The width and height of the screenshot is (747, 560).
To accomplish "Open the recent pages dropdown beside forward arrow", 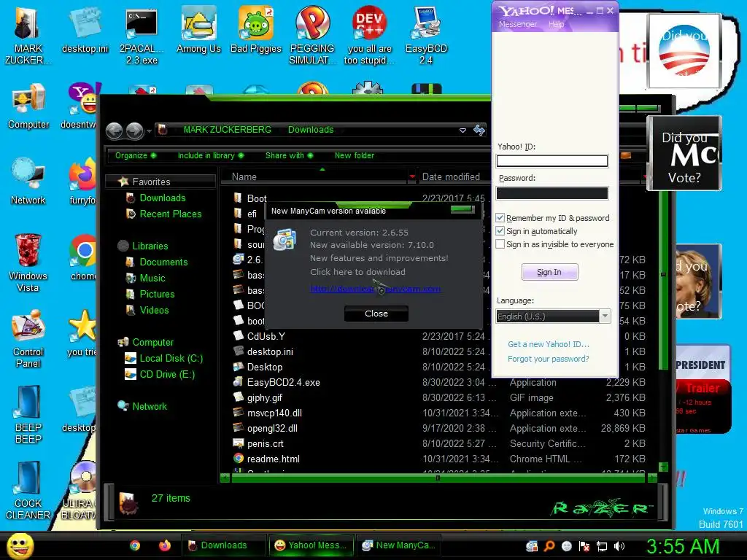I will (149, 131).
